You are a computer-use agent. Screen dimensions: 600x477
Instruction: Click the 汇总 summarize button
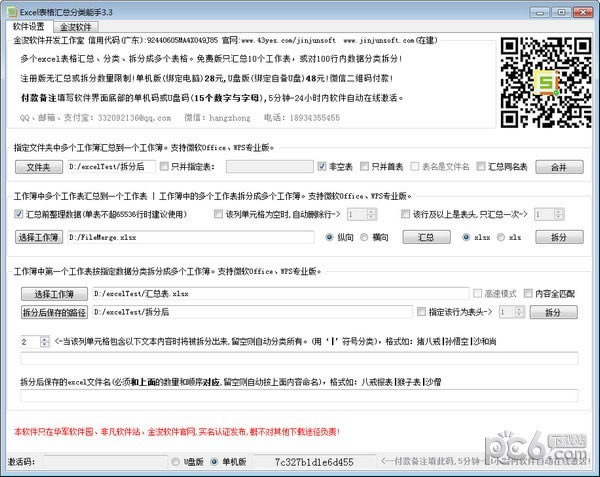click(x=426, y=237)
